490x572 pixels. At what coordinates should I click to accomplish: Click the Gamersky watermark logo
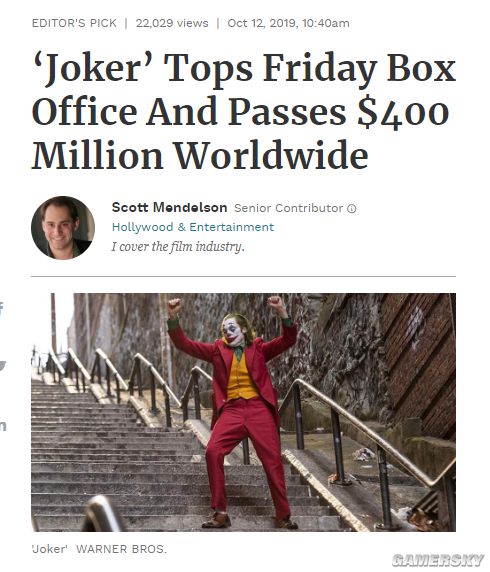pos(437,559)
